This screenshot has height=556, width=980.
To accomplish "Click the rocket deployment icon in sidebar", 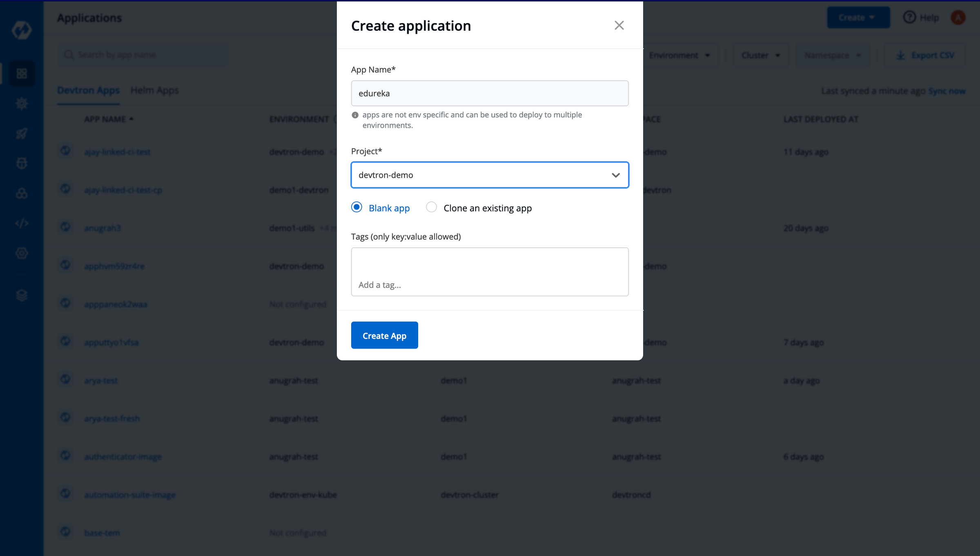I will [22, 133].
